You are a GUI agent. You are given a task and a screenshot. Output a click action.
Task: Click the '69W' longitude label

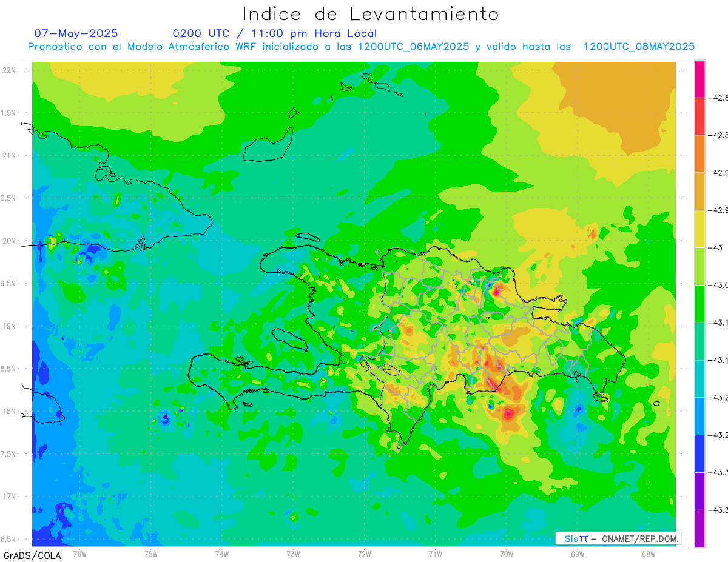click(578, 554)
